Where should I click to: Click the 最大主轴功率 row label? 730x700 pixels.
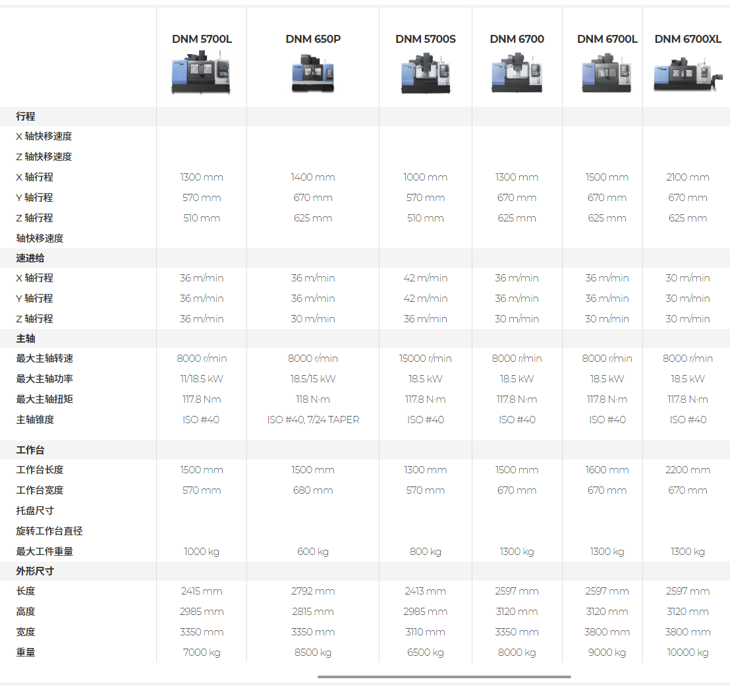click(45, 379)
